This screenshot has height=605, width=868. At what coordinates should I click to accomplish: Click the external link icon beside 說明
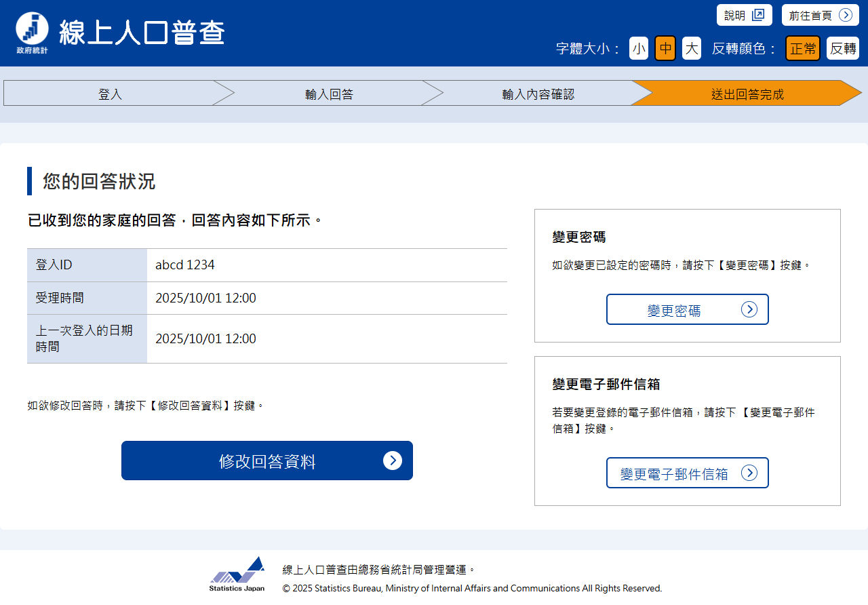point(757,15)
